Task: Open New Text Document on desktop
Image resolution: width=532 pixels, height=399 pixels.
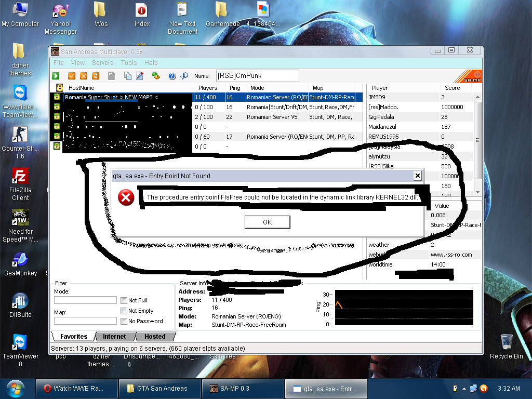Action: [x=182, y=18]
